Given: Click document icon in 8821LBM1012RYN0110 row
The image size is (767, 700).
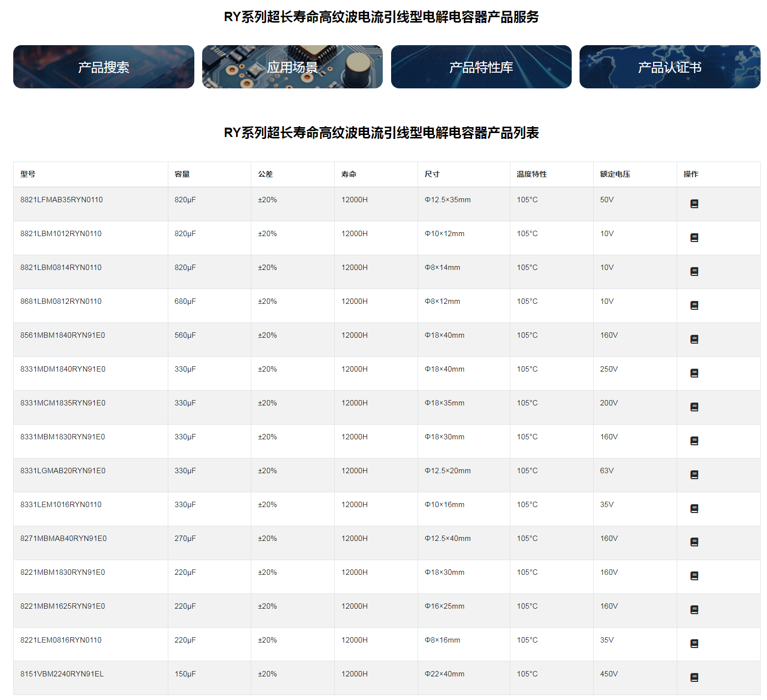Looking at the screenshot, I should [x=694, y=238].
